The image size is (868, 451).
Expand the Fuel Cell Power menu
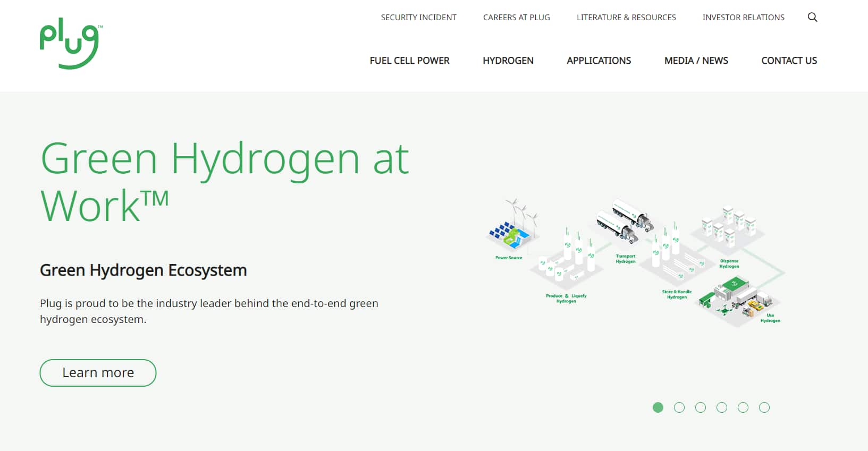pos(409,61)
